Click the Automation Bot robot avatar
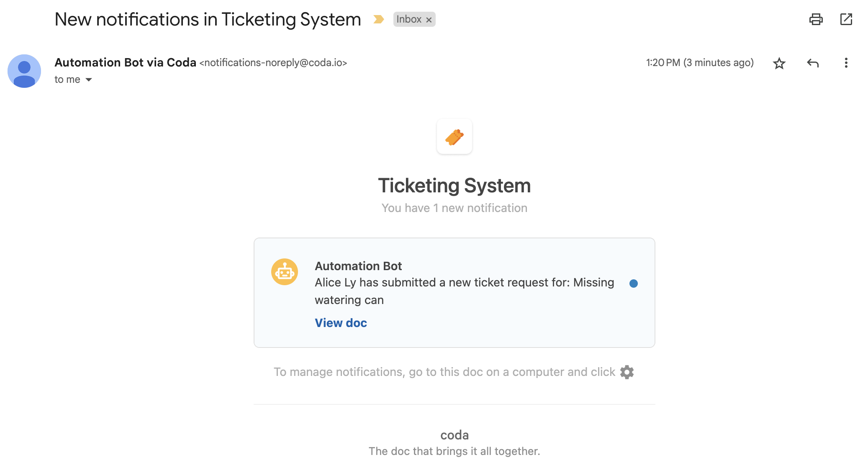 click(x=285, y=272)
